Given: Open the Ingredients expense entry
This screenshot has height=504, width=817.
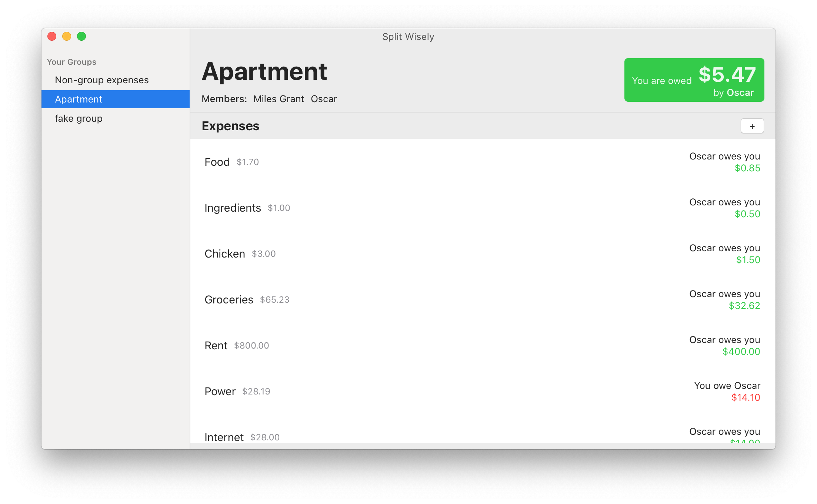Looking at the screenshot, I should 233,208.
